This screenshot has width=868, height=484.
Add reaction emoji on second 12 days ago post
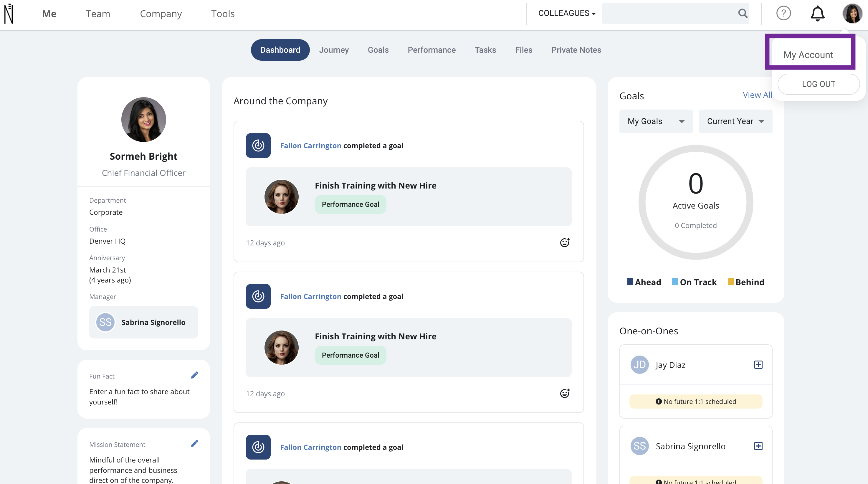pos(565,393)
